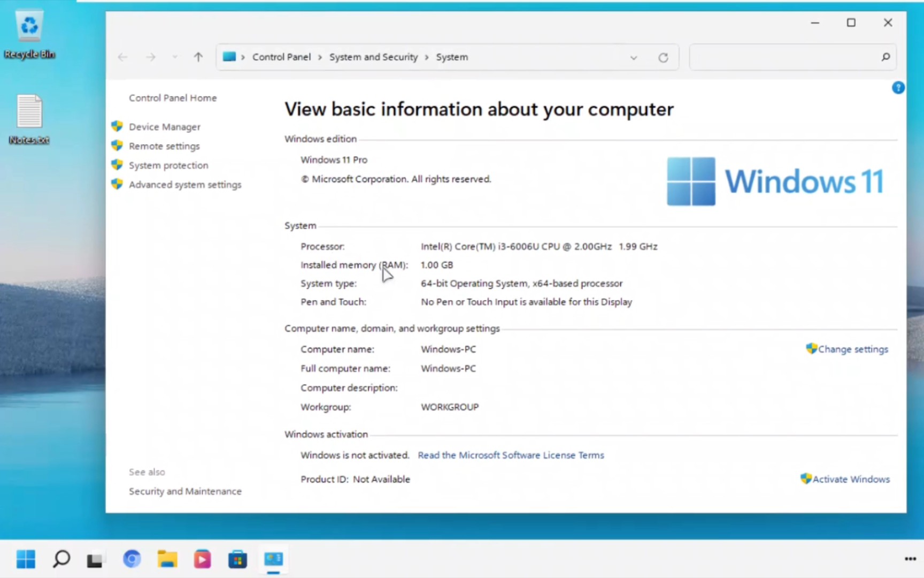Open the taskbar overflow three dots
Image resolution: width=924 pixels, height=578 pixels.
910,559
